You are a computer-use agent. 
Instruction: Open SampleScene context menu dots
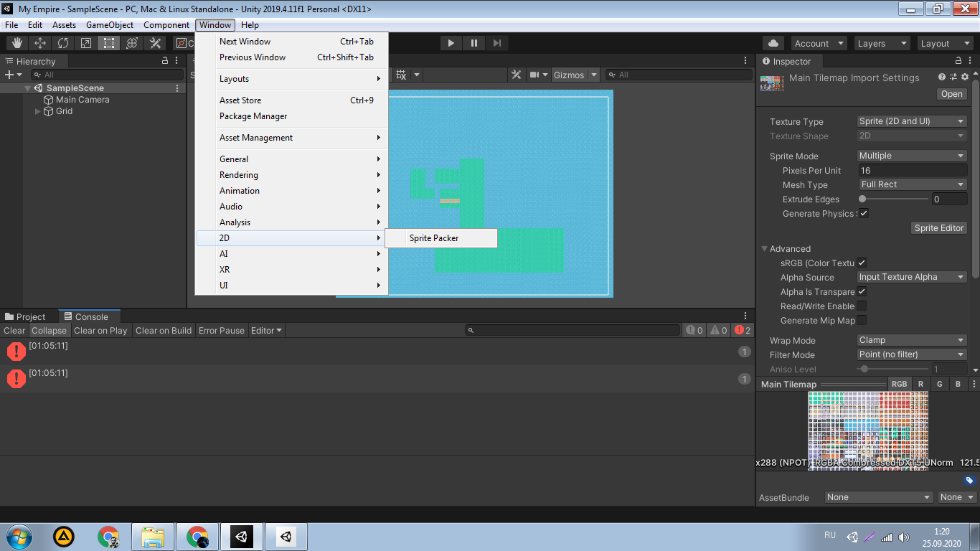click(177, 88)
